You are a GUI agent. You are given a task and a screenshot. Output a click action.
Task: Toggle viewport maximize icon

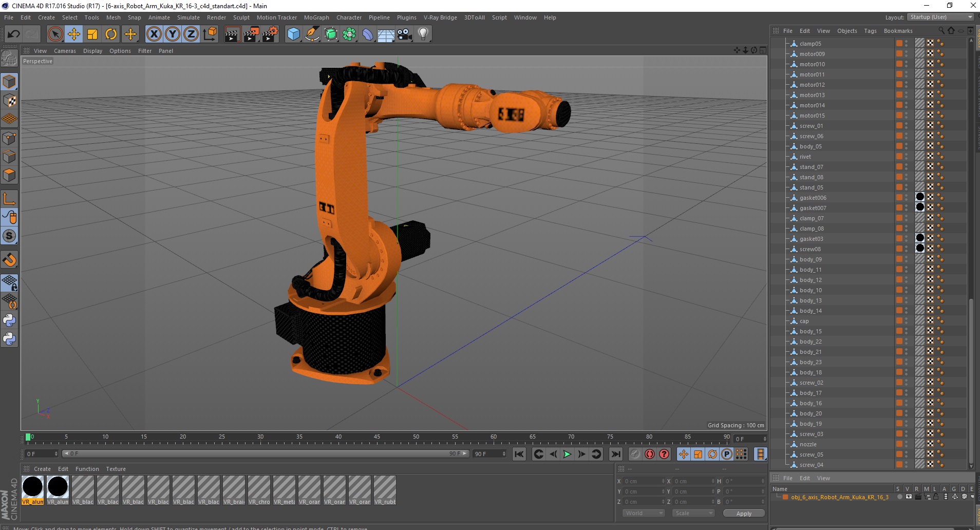click(x=763, y=50)
